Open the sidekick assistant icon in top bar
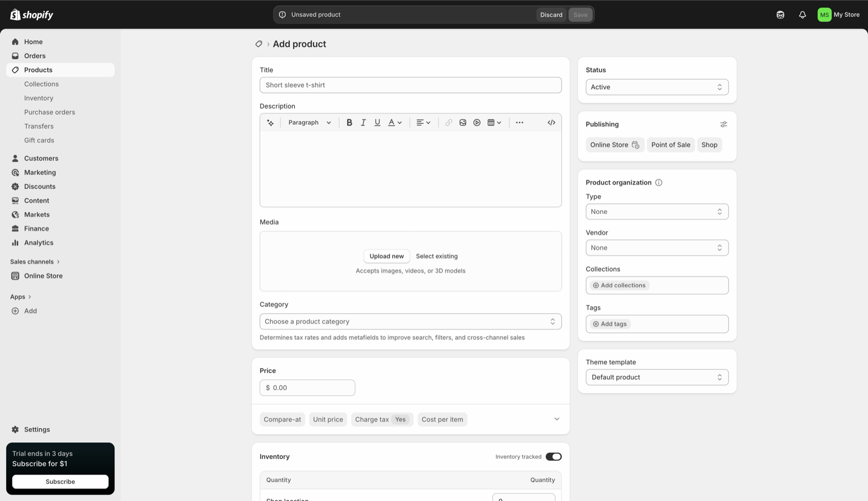868x501 pixels. [780, 15]
